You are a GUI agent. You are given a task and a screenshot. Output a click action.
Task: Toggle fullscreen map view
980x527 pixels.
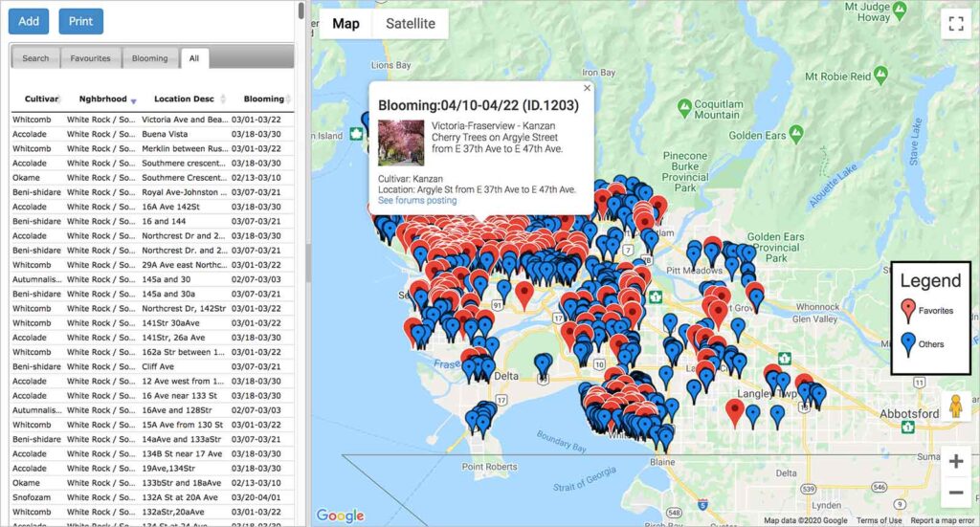coord(954,25)
